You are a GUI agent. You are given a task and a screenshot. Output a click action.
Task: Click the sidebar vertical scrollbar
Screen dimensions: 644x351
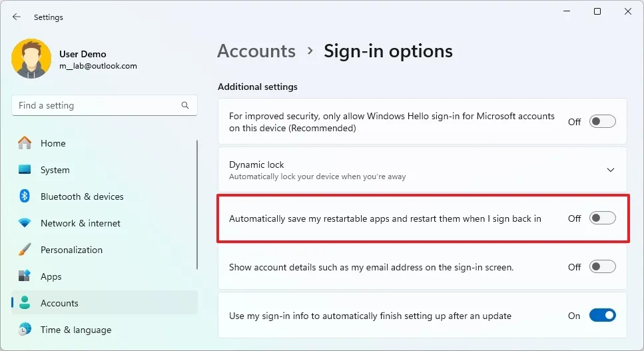pyautogui.click(x=197, y=204)
